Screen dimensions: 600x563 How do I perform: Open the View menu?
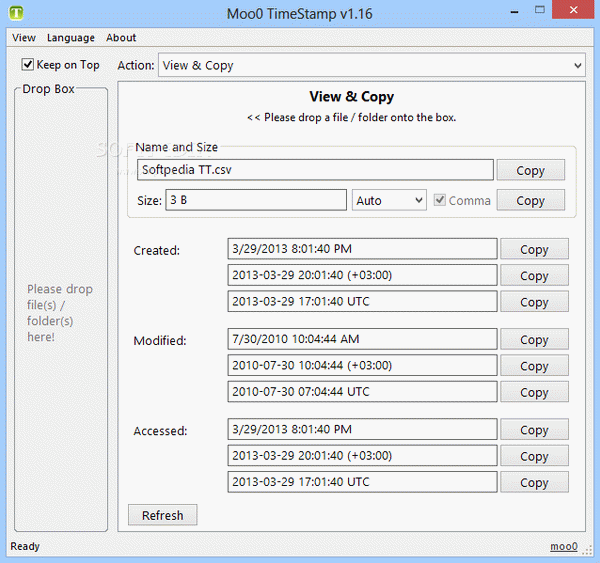coord(24,38)
